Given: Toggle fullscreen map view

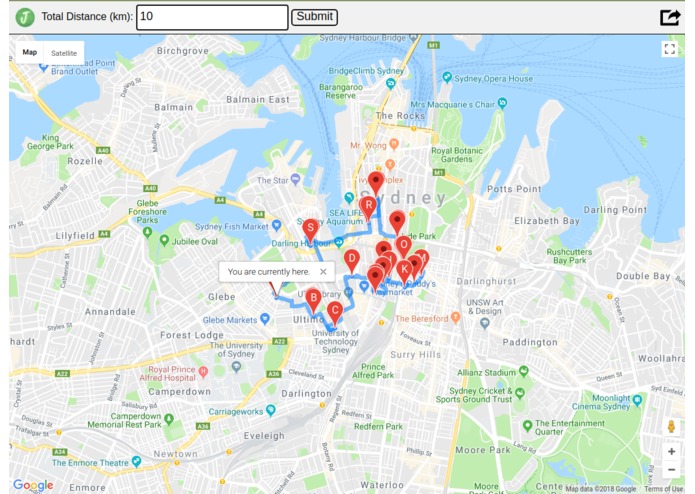Looking at the screenshot, I should tap(669, 49).
